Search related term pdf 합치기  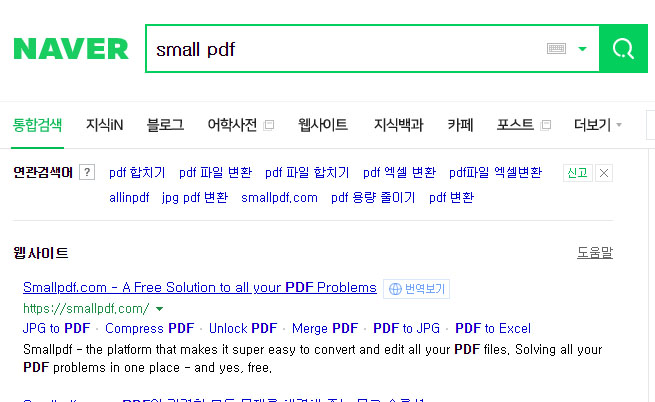tap(137, 173)
